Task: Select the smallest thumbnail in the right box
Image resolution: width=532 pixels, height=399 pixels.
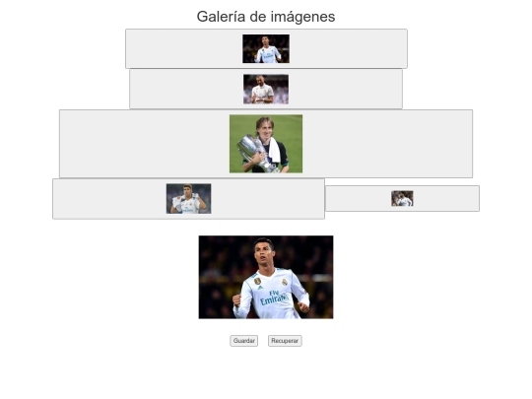Action: 402,198
